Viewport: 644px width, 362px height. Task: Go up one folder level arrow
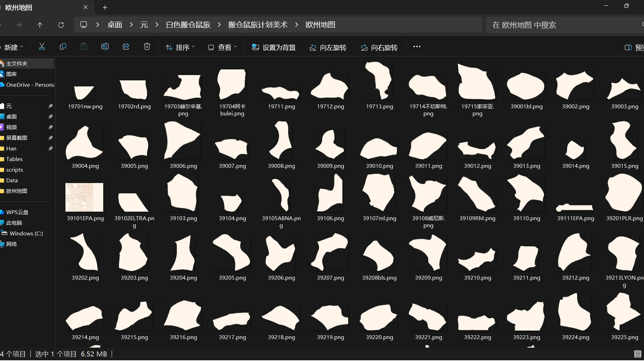40,25
